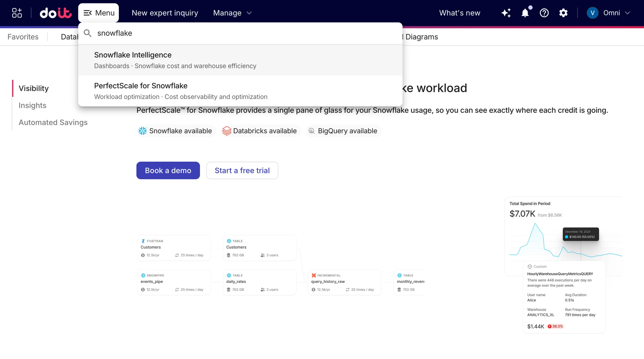
Task: Click the Incremental icon on query_history_raw card
Action: [314, 275]
